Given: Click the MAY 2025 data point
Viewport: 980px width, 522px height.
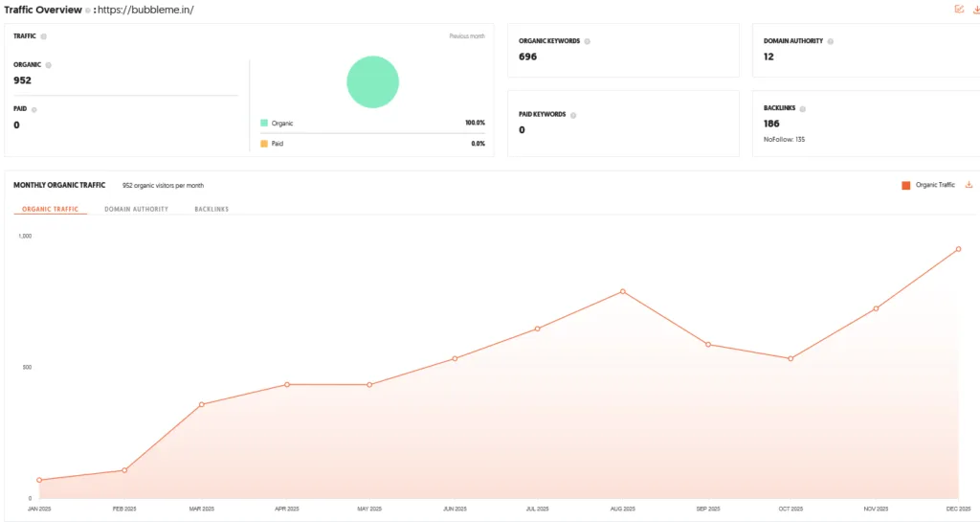Looking at the screenshot, I should coord(369,384).
